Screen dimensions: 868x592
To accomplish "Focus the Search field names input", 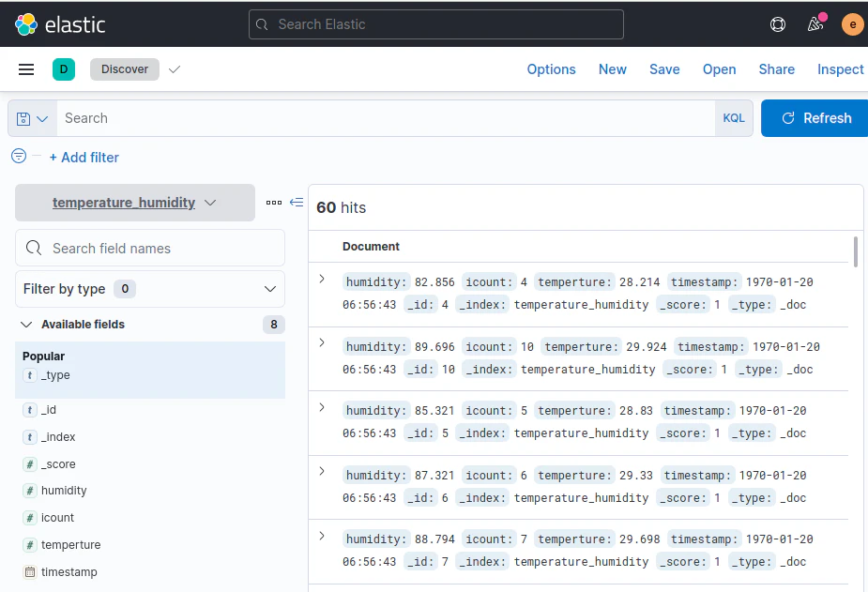I will pyautogui.click(x=150, y=248).
